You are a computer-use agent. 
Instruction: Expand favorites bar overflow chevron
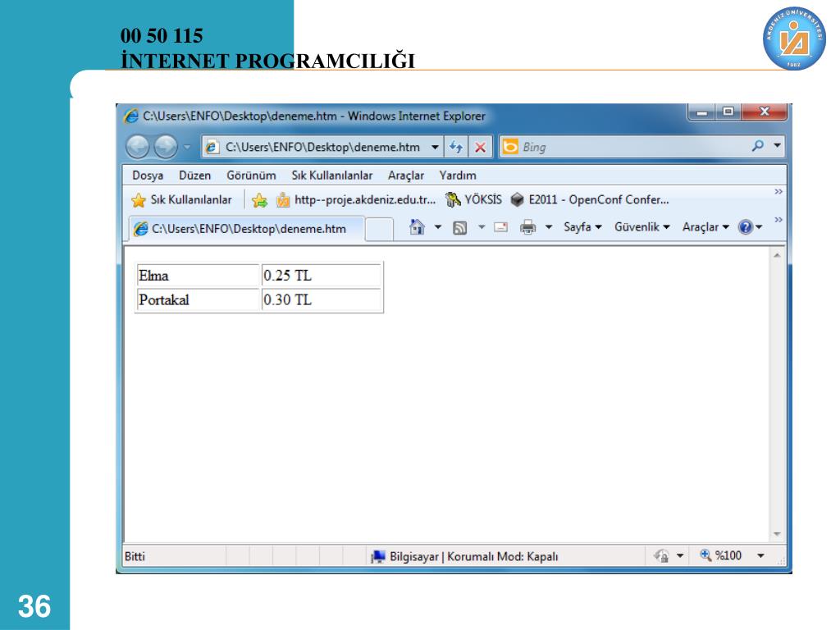click(x=778, y=192)
